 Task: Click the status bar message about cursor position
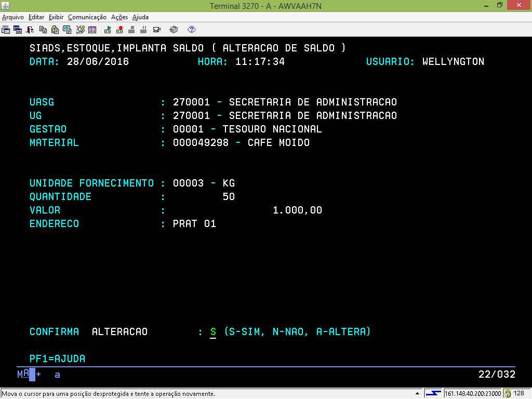109,394
